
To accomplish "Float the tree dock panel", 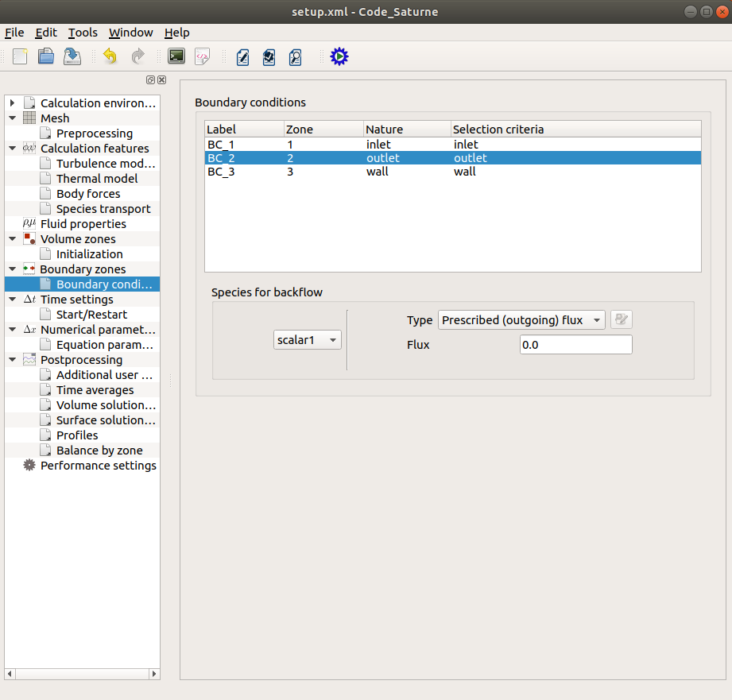I will click(x=150, y=80).
